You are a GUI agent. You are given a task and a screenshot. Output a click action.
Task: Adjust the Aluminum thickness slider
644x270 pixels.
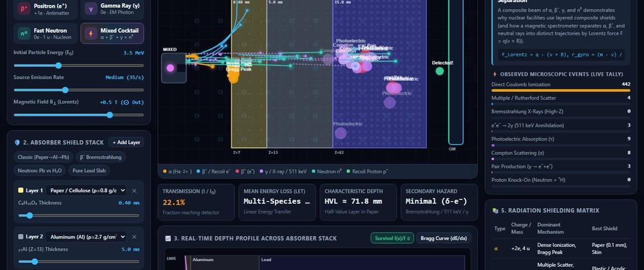coord(79,262)
